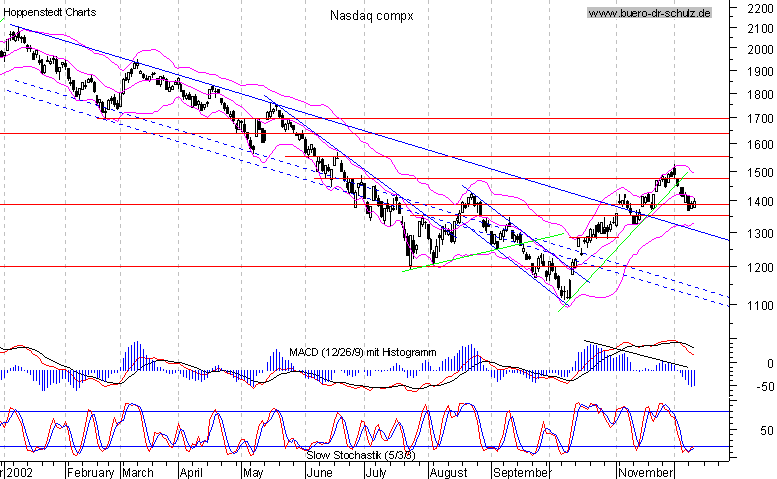Select the 1500 price axis value
The height and width of the screenshot is (479, 777).
tap(760, 172)
